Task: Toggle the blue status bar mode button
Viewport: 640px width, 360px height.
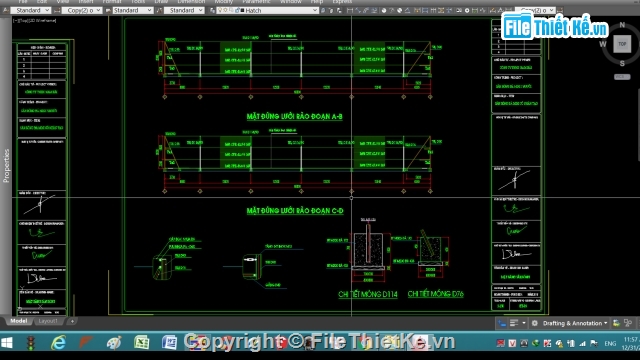Action: [x=502, y=323]
